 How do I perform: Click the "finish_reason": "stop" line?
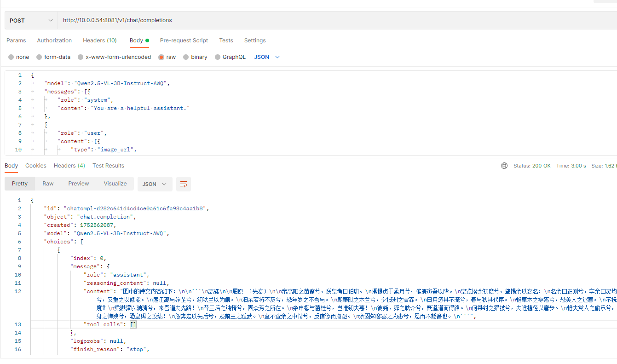click(111, 349)
